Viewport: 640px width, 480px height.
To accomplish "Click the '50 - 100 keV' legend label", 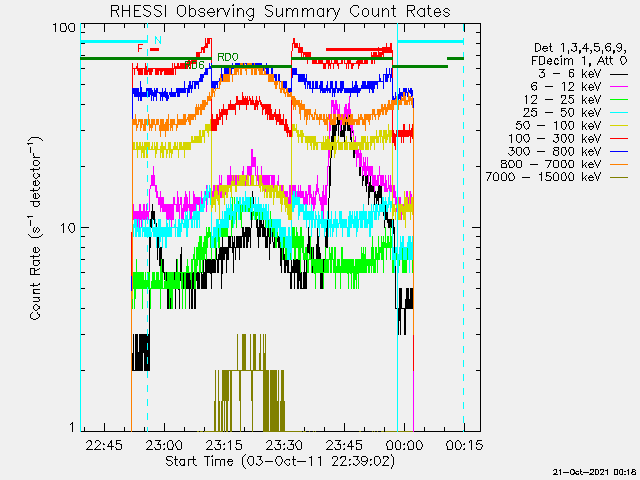I will pyautogui.click(x=558, y=125).
